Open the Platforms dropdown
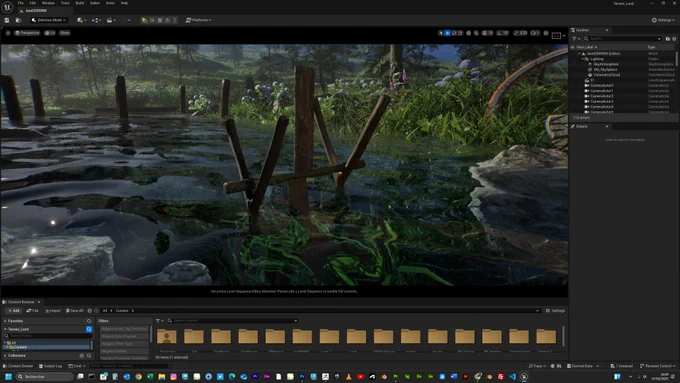 [199, 20]
